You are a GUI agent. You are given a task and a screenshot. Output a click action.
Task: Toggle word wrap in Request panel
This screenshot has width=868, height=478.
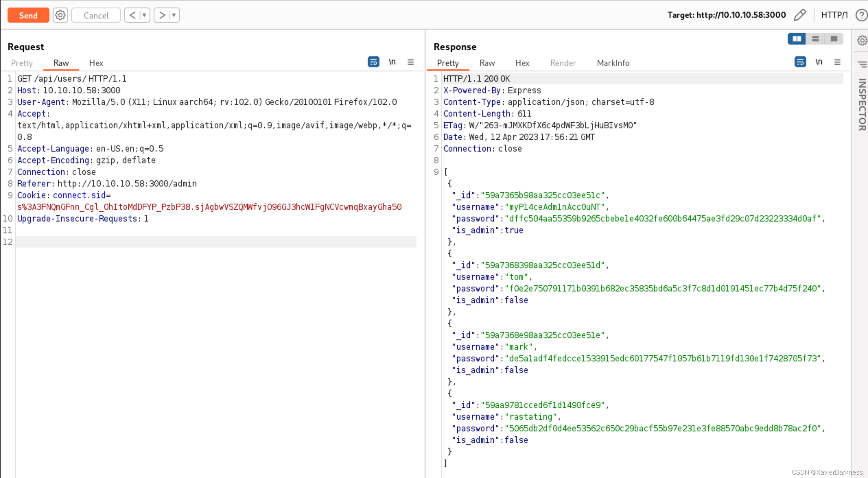[x=373, y=62]
